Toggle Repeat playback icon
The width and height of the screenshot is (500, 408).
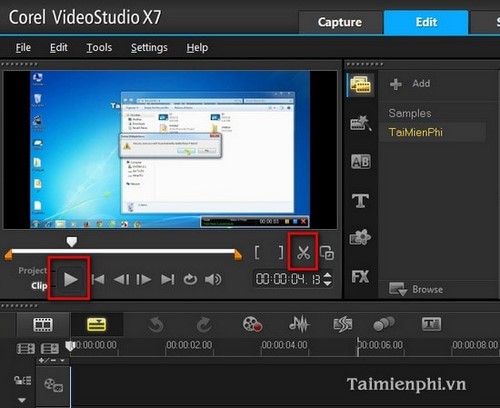point(190,279)
